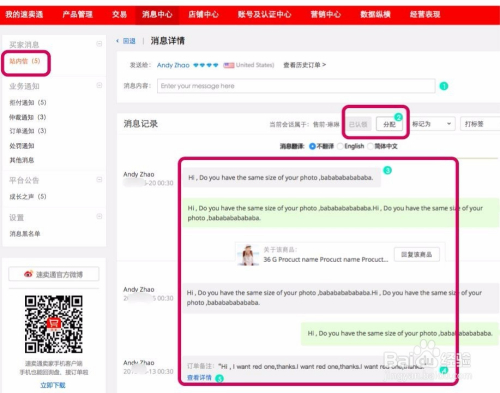Open 站内信 (5) messages
Viewport: 500px width, 393px height.
coord(25,61)
